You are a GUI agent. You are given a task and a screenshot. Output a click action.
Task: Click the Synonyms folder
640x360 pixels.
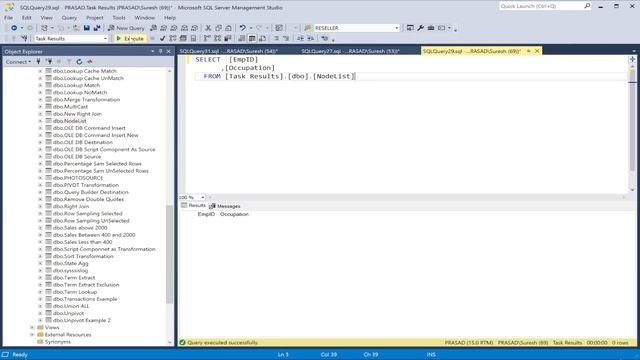pos(58,342)
